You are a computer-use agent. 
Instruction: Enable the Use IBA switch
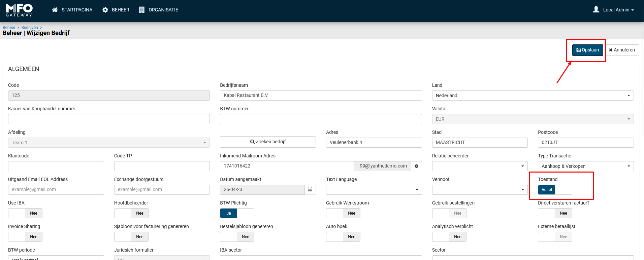(x=25, y=213)
